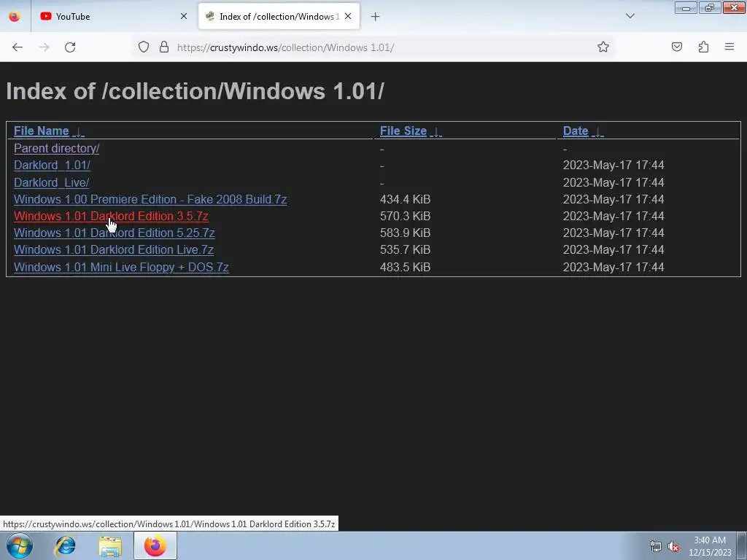Click the 434.4 KiB file size cell

405,199
